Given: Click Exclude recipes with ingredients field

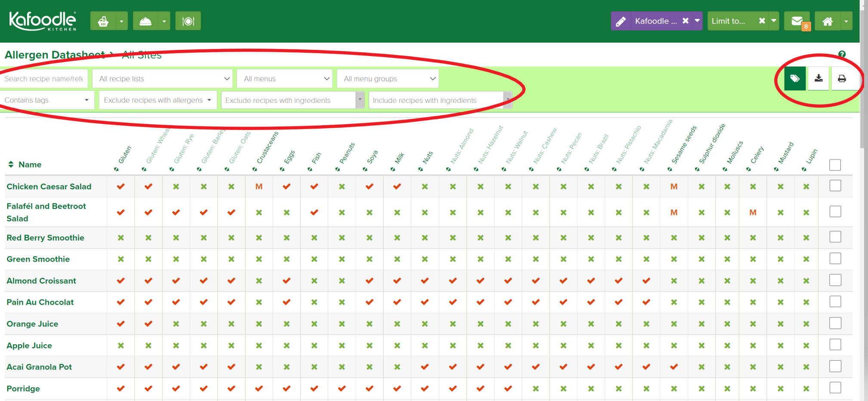Looking at the screenshot, I should point(292,100).
